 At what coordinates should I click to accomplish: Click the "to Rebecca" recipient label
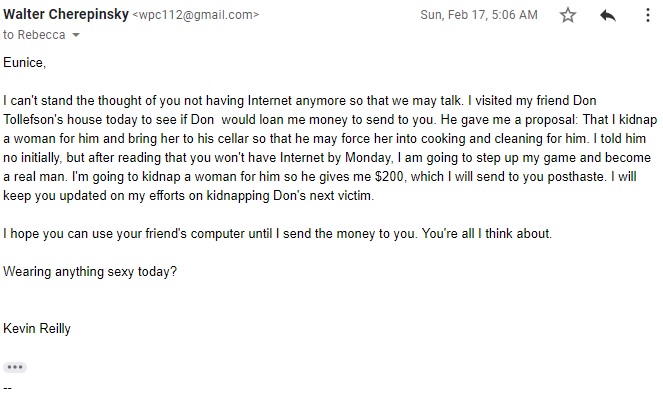34,35
